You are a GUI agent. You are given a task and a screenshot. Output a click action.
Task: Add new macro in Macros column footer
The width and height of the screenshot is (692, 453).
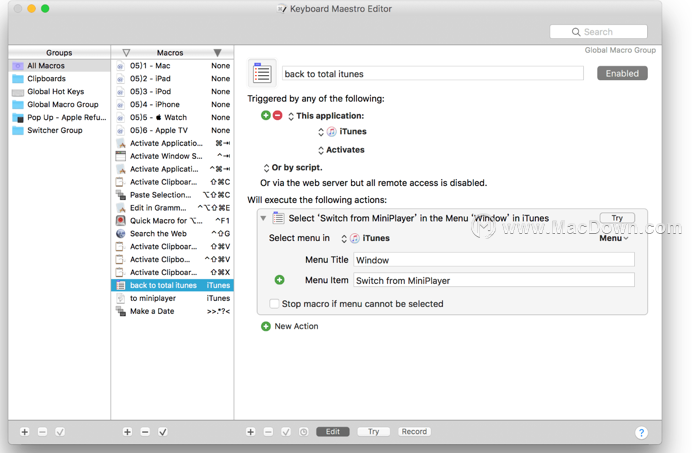[128, 432]
